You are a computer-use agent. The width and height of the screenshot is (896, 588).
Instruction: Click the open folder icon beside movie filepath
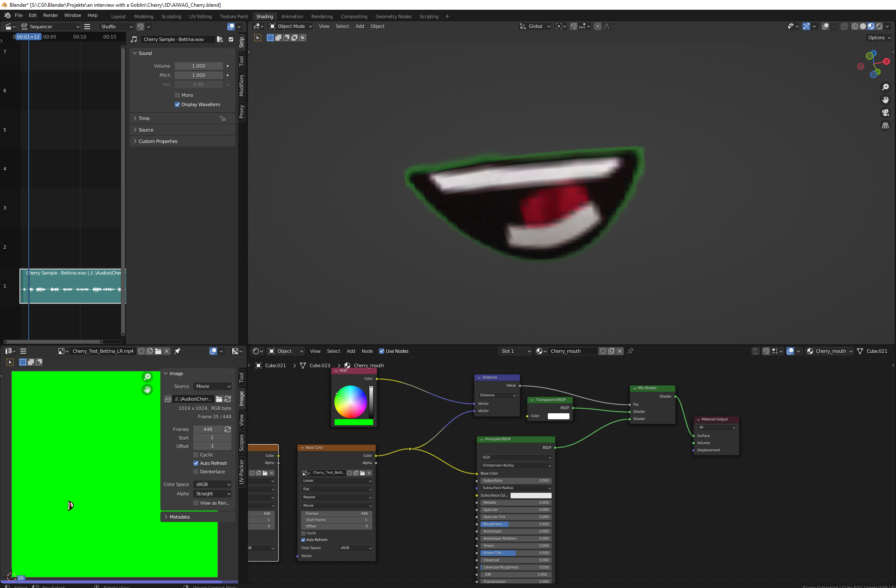(219, 399)
